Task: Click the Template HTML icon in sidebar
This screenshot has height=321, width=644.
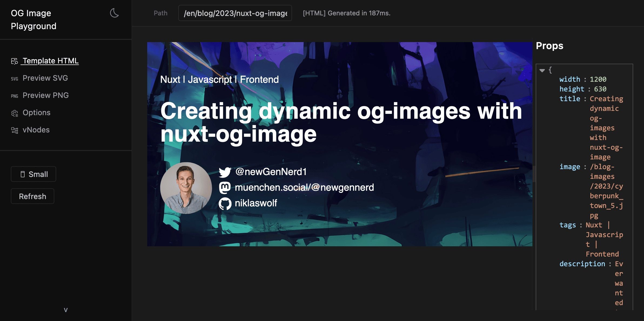Action: (15, 61)
